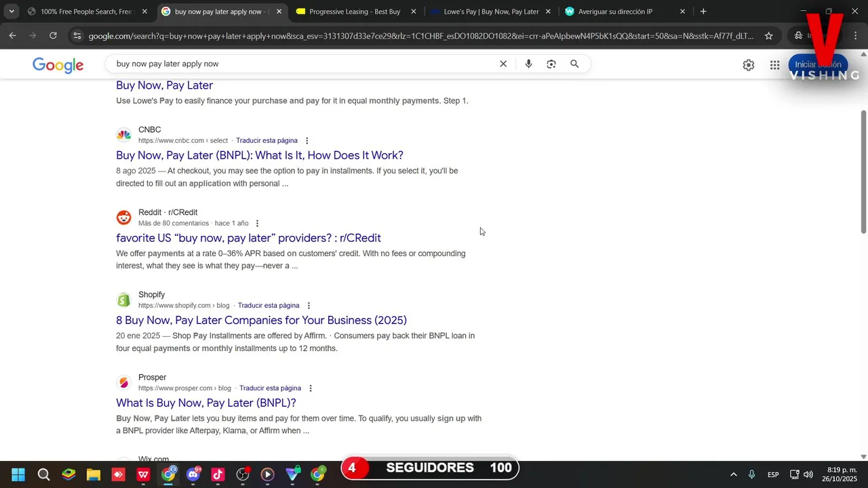Open OBS Studio from the taskbar
Image resolution: width=868 pixels, height=488 pixels.
(243, 474)
